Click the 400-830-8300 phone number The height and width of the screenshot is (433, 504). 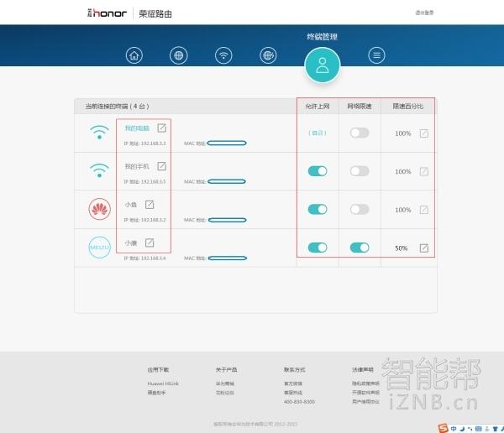coord(299,401)
